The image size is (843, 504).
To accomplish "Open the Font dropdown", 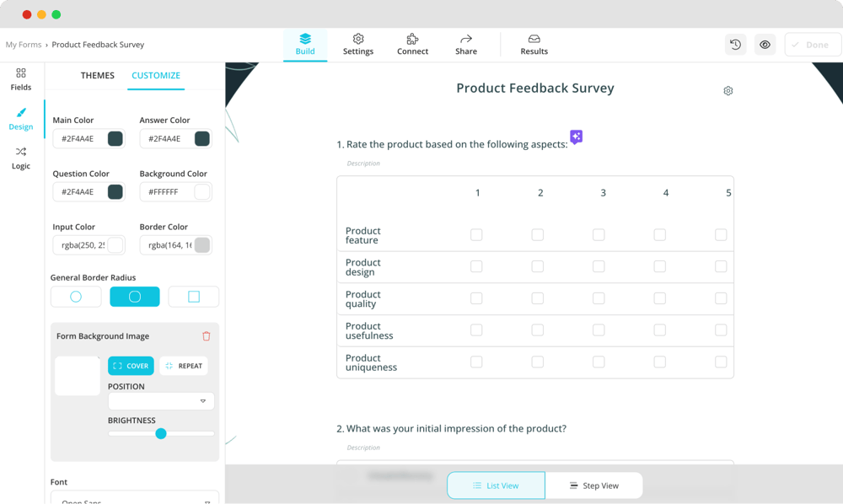I will pyautogui.click(x=135, y=500).
